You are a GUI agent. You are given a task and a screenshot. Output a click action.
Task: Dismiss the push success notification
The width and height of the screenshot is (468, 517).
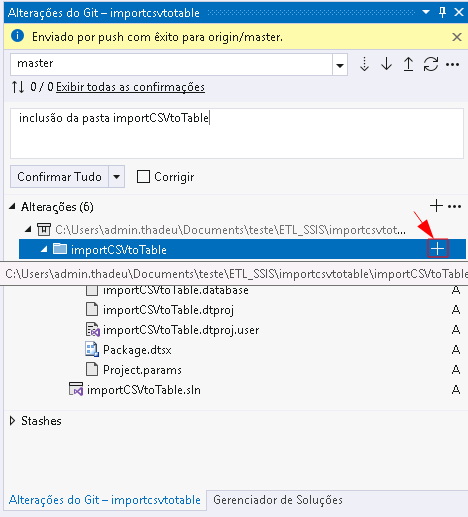457,37
